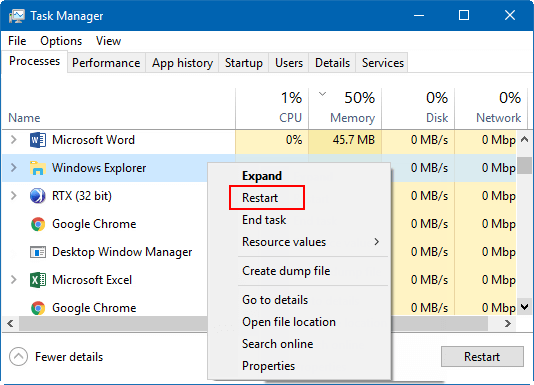Open the View menu
This screenshot has height=385, width=534.
click(108, 41)
